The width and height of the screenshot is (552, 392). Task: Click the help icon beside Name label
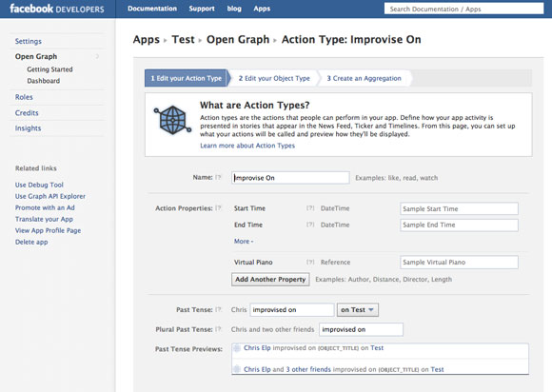218,177
